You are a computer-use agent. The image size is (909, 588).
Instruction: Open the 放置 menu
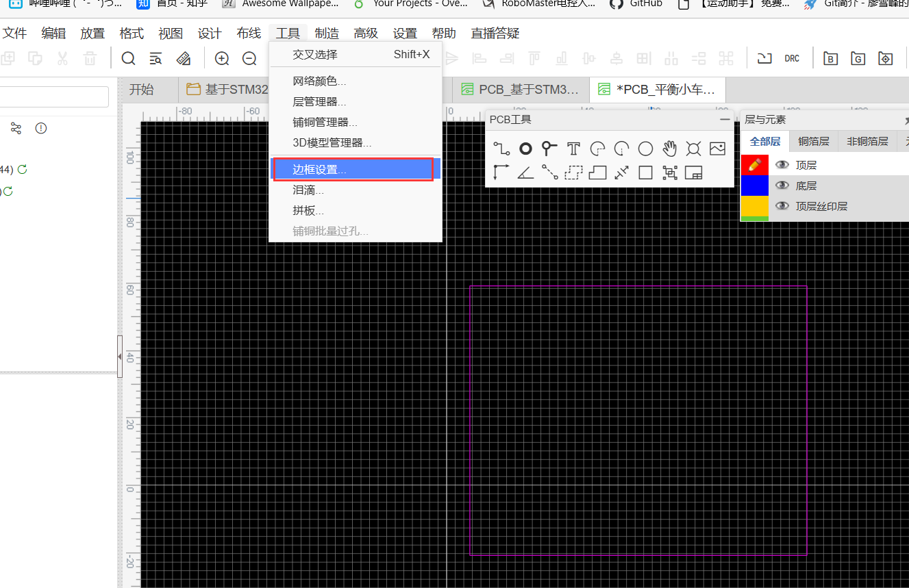(92, 33)
